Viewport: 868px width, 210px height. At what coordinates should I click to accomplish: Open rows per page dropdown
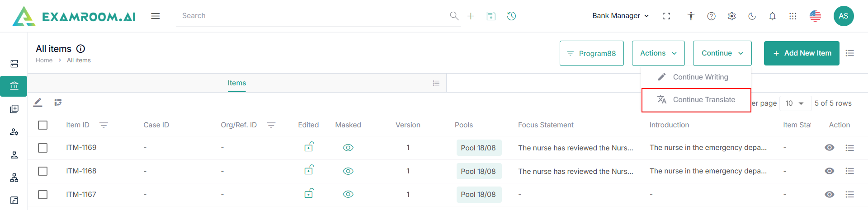(x=794, y=103)
